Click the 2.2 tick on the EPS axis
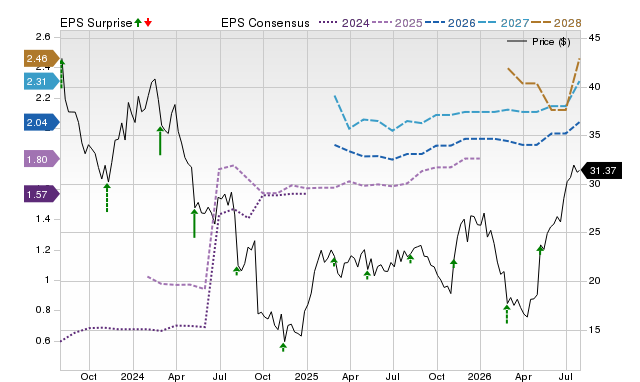This screenshot has width=640, height=382. [x=43, y=98]
